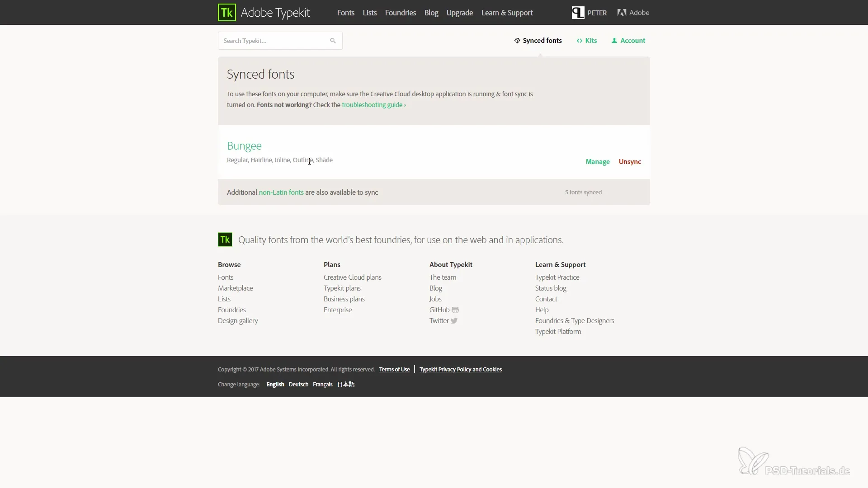Open the Lists menu item

click(369, 13)
